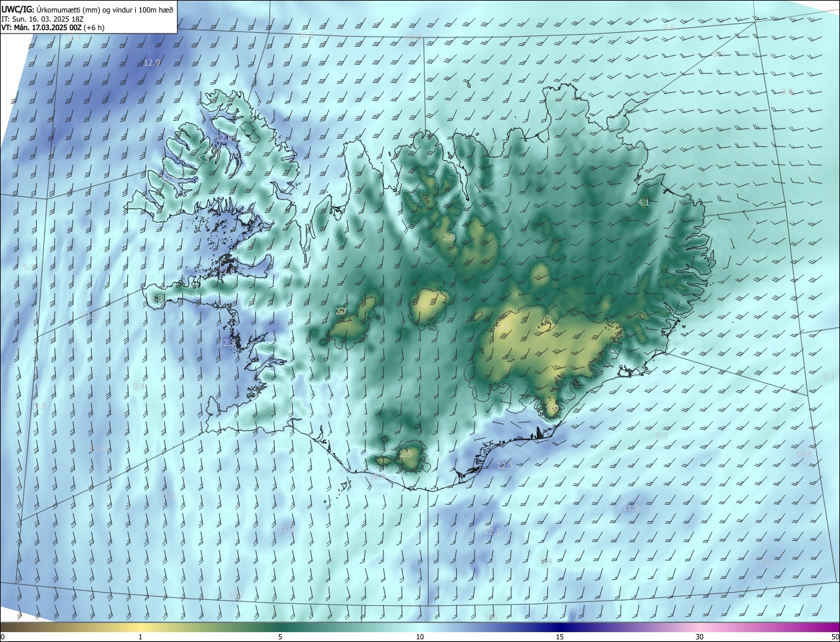Click the 5.5 value label in the Westfjords
This screenshot has height=642, width=840.
pyautogui.click(x=203, y=160)
